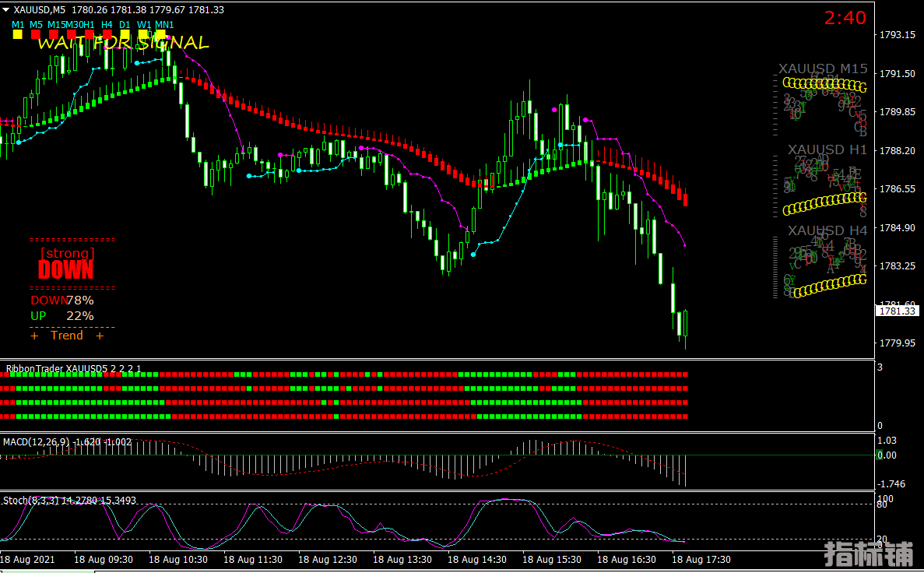
Task: Click the red 2:40 candle timer
Action: tap(845, 18)
